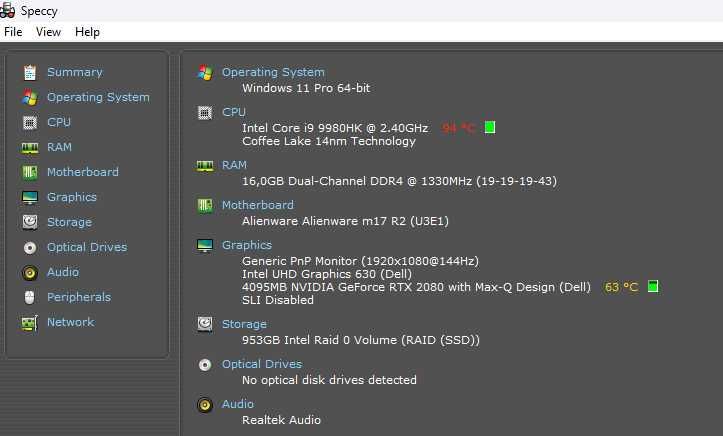Click the CPU heading link in summary
This screenshot has height=436, width=723.
click(234, 112)
